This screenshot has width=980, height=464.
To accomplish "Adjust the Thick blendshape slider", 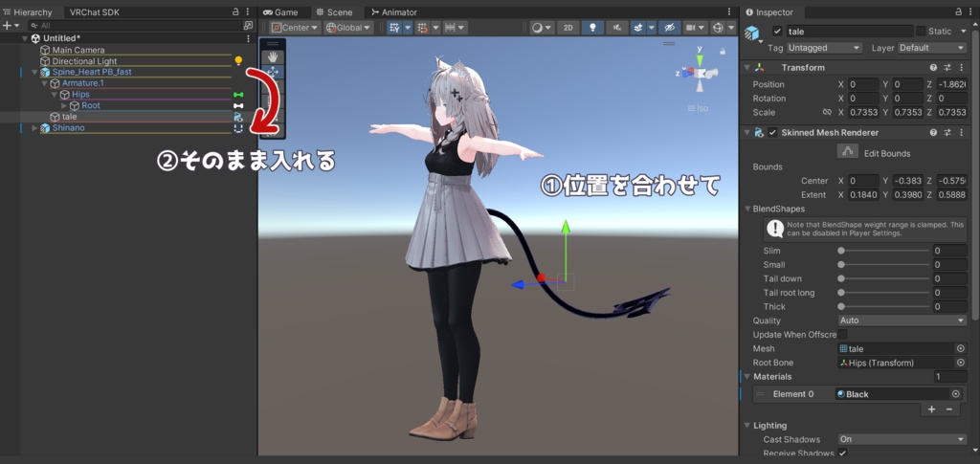I will coord(884,307).
